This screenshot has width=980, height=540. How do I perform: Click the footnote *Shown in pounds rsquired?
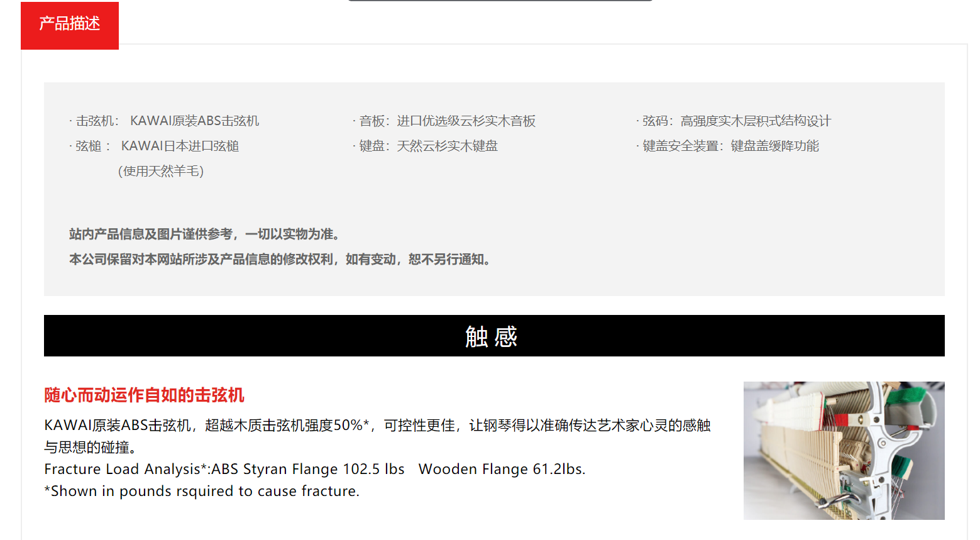(x=202, y=491)
